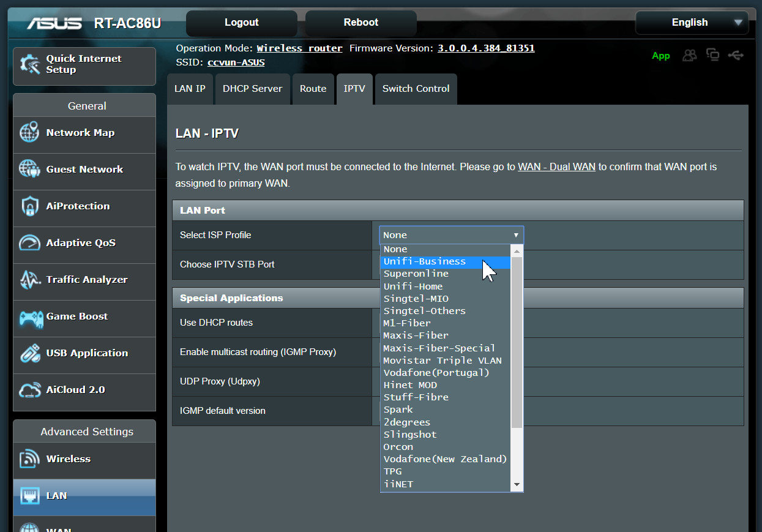
Task: Open Network Map via its globe icon
Action: coord(29,133)
